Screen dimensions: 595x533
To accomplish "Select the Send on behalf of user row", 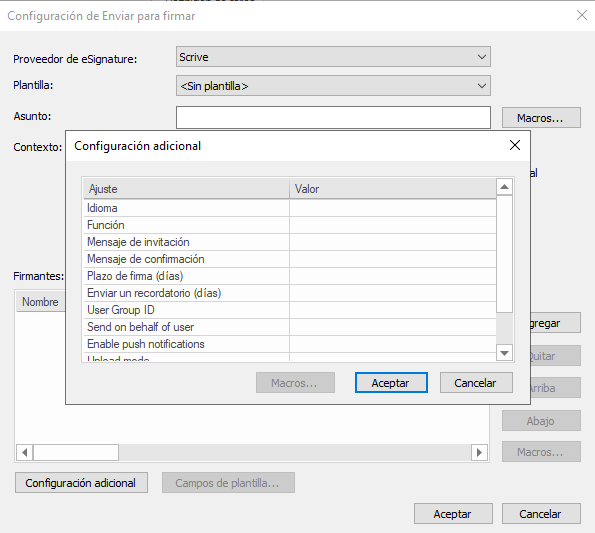I will tap(290, 327).
